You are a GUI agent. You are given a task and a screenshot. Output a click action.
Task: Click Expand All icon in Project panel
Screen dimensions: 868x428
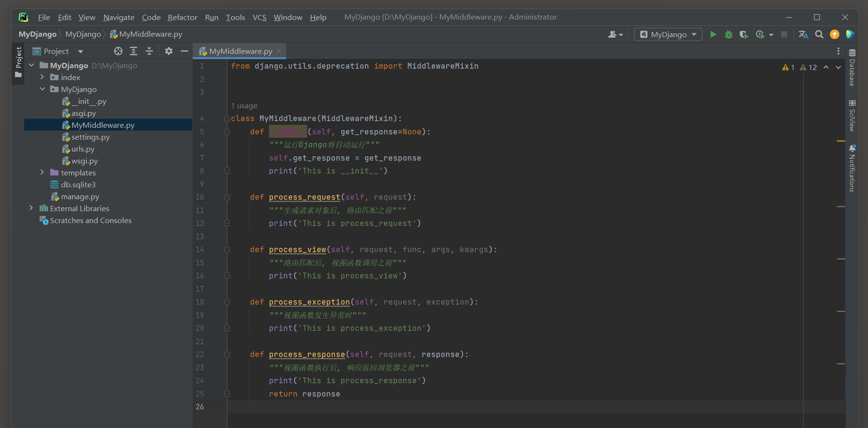(x=134, y=51)
